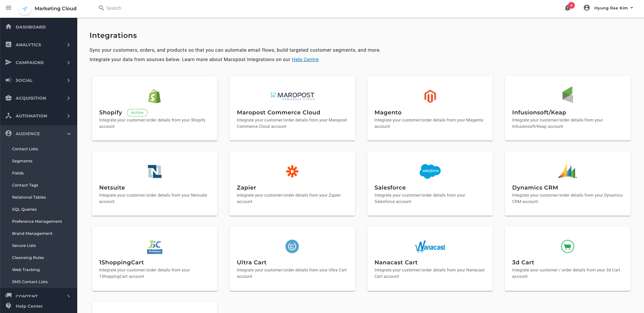Screen dimensions: 644x313
Task: Open Contact Lists under Audience
Action: tap(25, 149)
